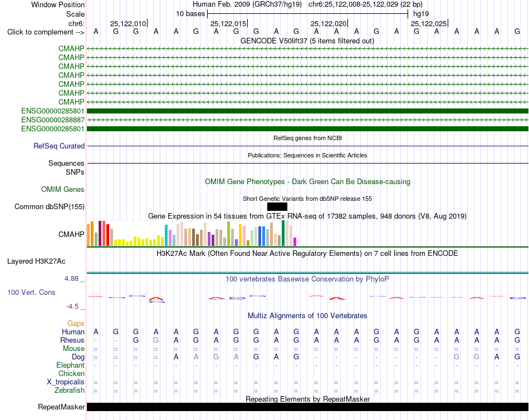Click the RepeatMasker track label

pos(61,407)
